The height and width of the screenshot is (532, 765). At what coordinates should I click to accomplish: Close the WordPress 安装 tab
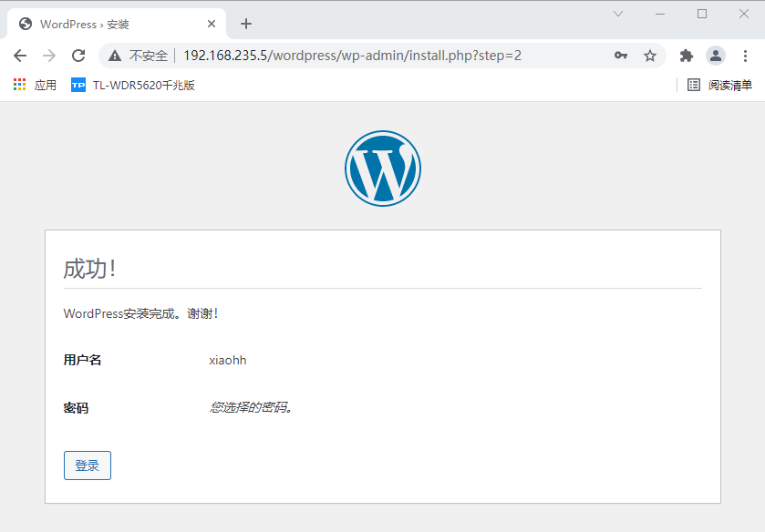click(212, 24)
